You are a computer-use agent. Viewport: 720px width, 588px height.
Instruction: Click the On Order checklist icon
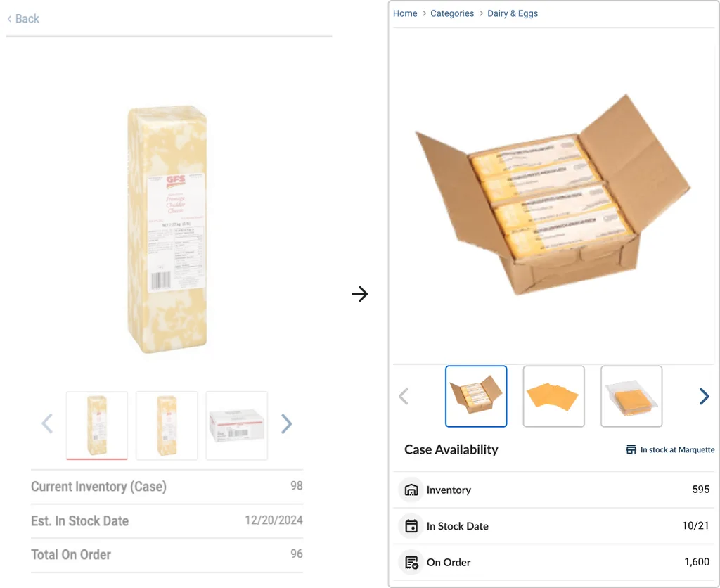pyautogui.click(x=411, y=562)
